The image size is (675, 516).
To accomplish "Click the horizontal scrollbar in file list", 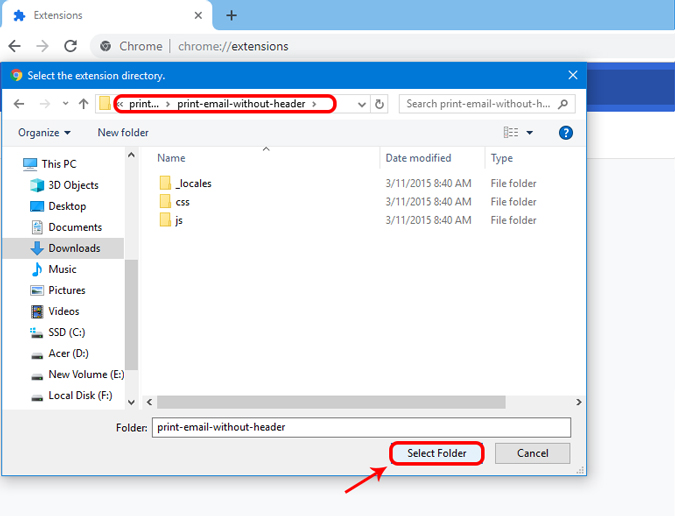I will pos(331,402).
